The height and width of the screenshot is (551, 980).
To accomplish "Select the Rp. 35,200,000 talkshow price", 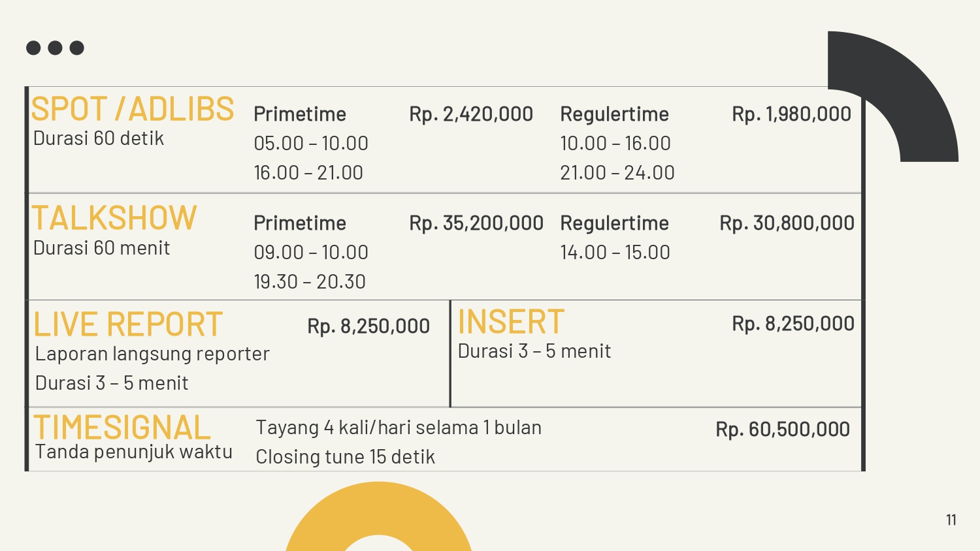I will pos(476,223).
